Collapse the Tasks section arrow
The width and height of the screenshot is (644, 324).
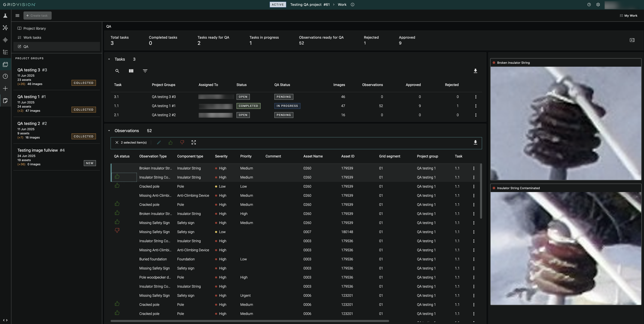[x=109, y=59]
